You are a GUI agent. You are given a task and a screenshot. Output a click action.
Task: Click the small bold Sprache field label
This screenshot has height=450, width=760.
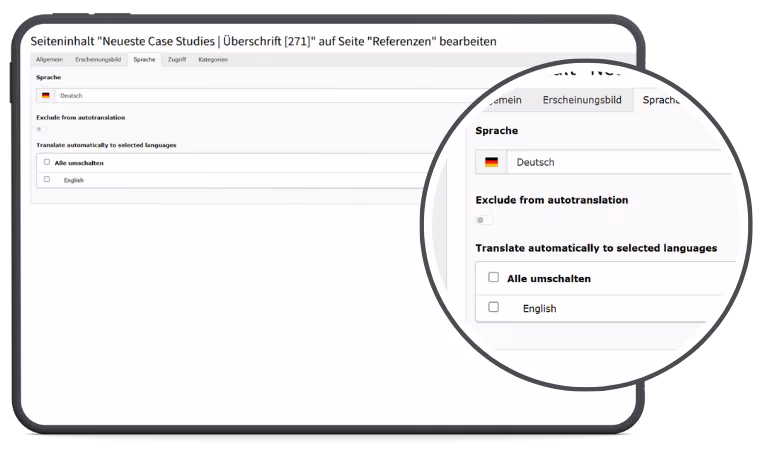point(48,77)
